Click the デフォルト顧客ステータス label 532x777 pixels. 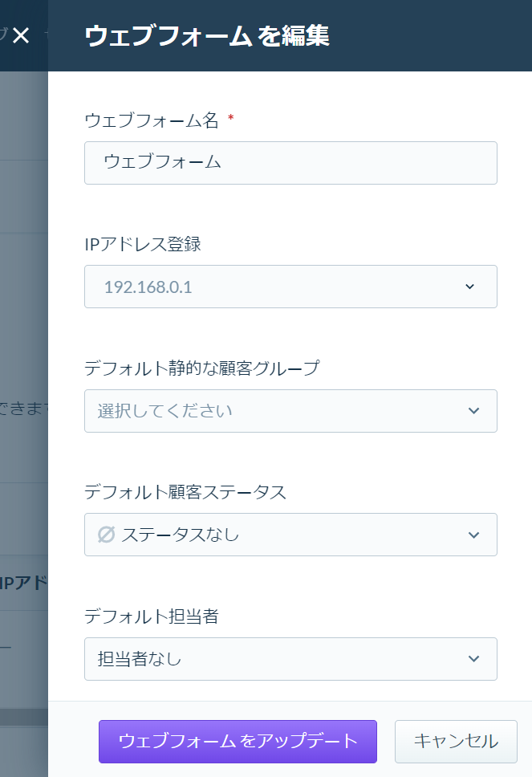tap(185, 492)
